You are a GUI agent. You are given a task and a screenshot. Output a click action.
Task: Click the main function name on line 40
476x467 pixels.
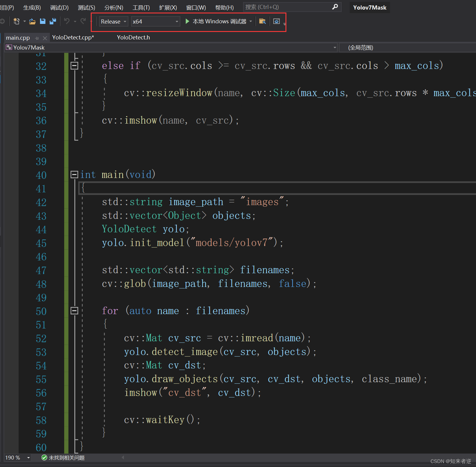[113, 174]
